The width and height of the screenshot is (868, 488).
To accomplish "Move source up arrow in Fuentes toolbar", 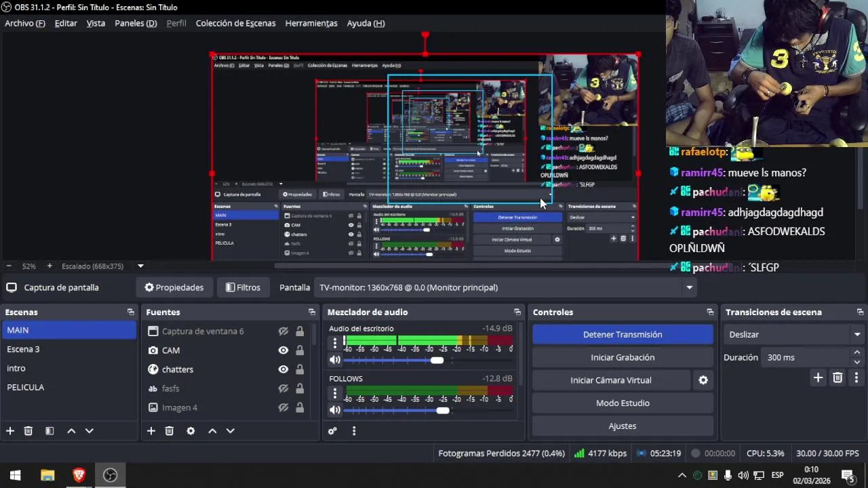I will [212, 431].
